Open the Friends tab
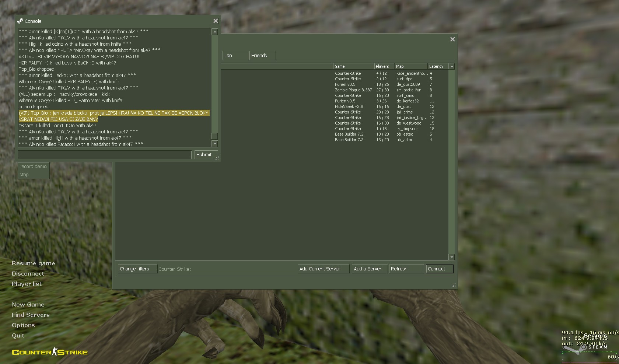This screenshot has width=619, height=364. pyautogui.click(x=262, y=55)
